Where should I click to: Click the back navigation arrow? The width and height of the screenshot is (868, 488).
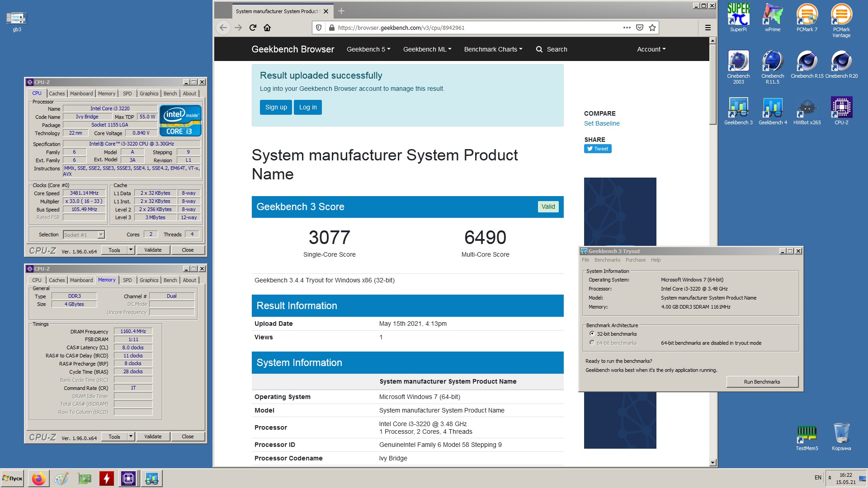point(223,28)
